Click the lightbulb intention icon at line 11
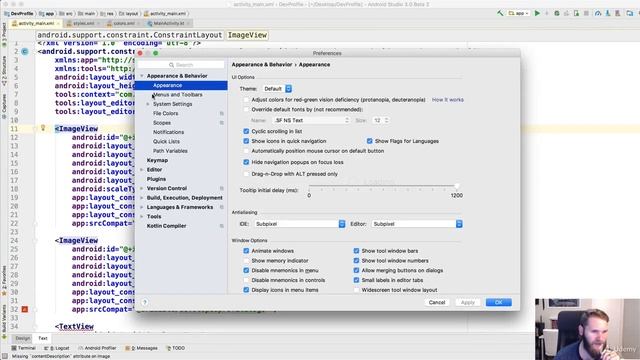 43,128
